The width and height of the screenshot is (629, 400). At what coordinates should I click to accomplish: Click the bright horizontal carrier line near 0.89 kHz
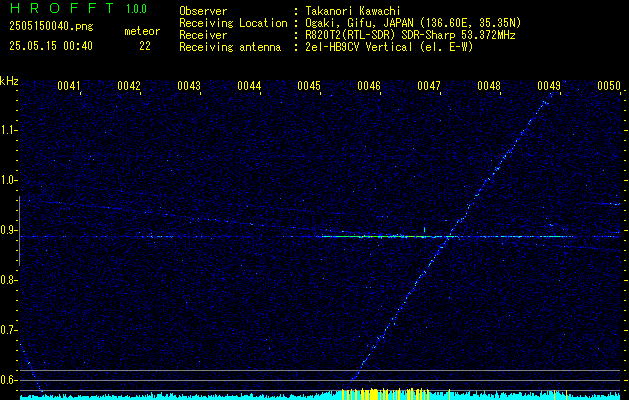click(x=320, y=237)
